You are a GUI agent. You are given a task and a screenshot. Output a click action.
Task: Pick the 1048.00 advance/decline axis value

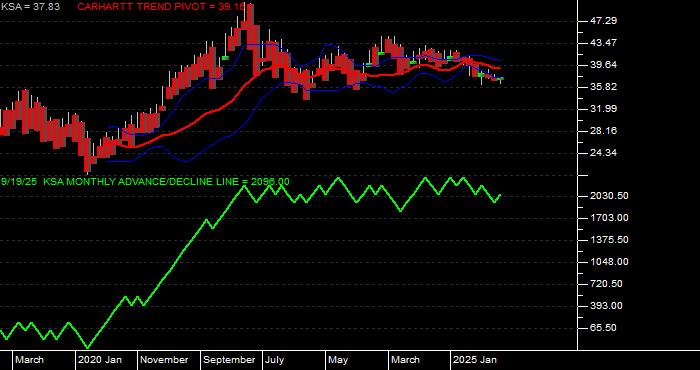point(608,262)
